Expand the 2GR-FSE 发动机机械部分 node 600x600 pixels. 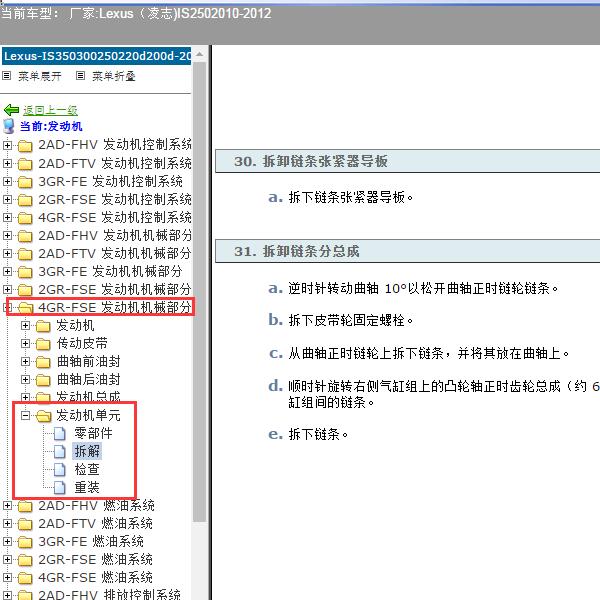[7, 289]
